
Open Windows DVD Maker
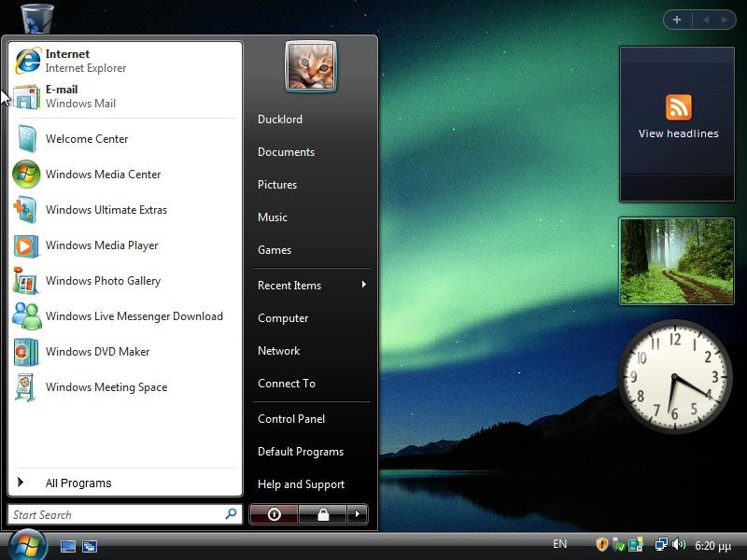click(98, 352)
